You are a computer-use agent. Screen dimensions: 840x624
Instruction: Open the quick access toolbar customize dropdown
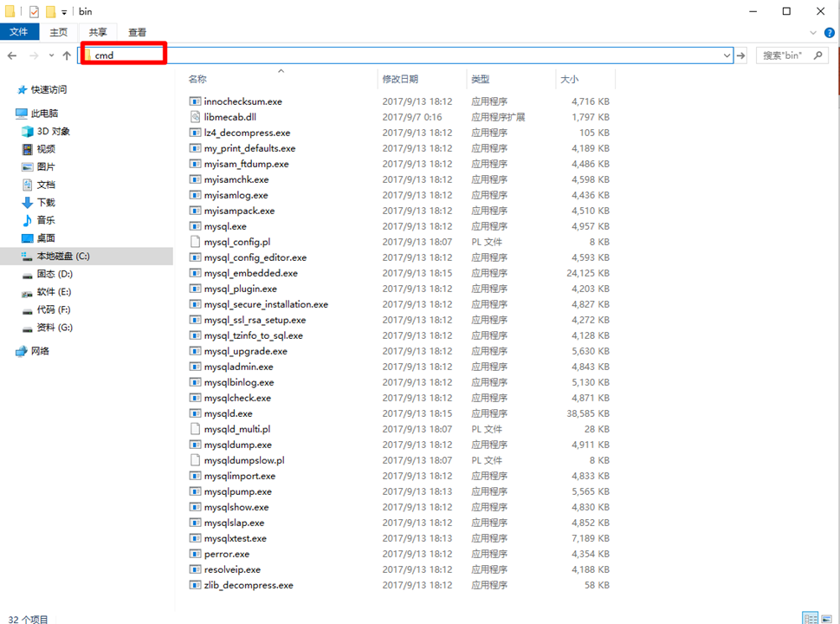[x=64, y=12]
